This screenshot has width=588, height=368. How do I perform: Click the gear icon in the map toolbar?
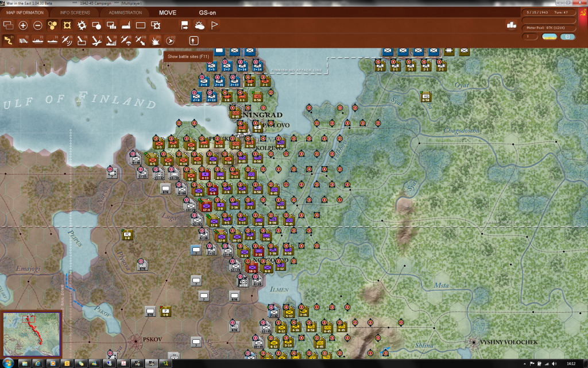(x=82, y=25)
